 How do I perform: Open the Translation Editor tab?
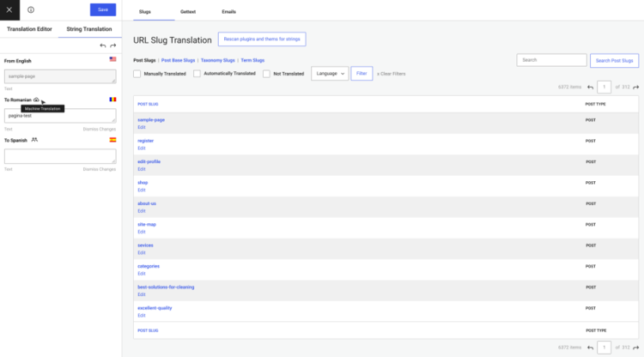coord(30,29)
